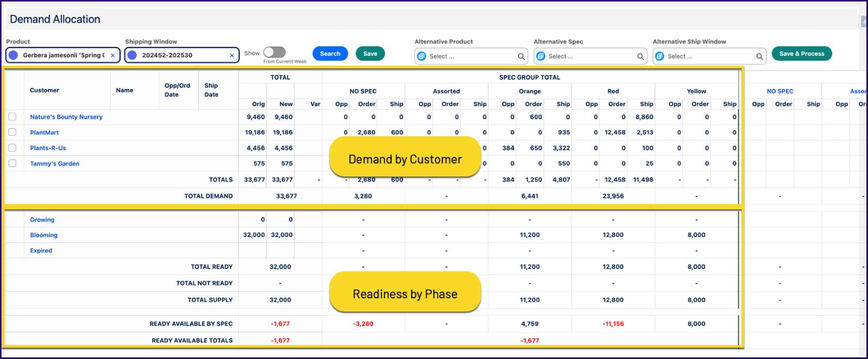Click the Red spec group header
Screen dimensions: 868x359
pos(613,92)
